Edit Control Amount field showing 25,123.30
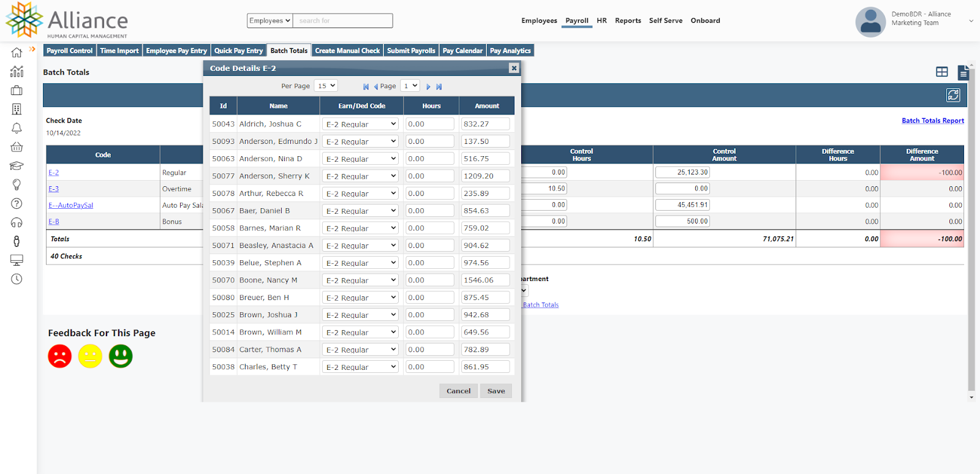This screenshot has height=474, width=980. [682, 172]
